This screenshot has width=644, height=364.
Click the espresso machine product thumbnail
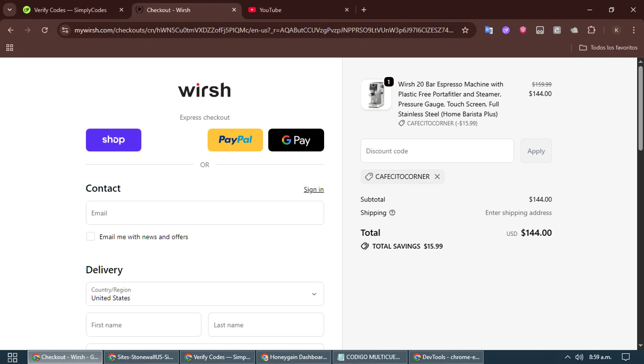pos(376,95)
